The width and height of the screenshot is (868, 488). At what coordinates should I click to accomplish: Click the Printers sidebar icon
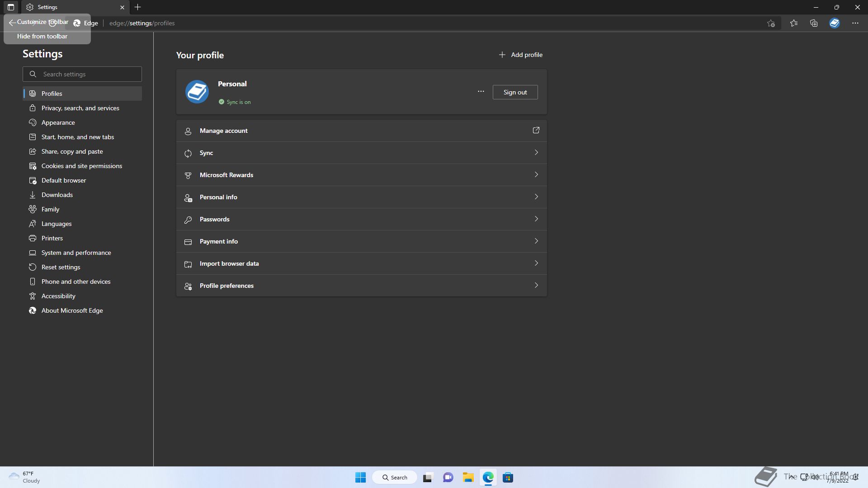[33, 238]
